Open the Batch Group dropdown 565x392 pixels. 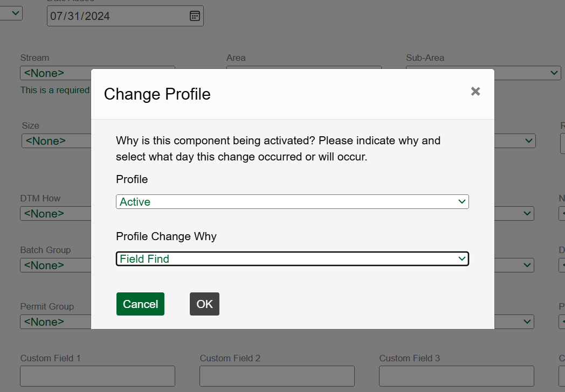[x=56, y=265]
